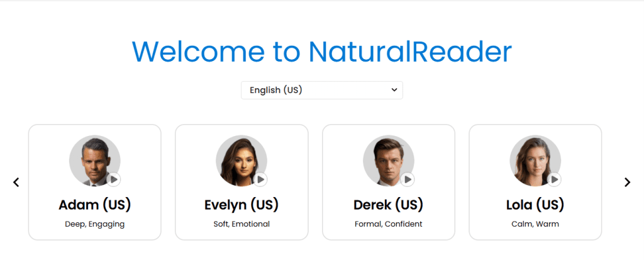Click the Formal, Confident description
This screenshot has height=260, width=644.
[389, 224]
